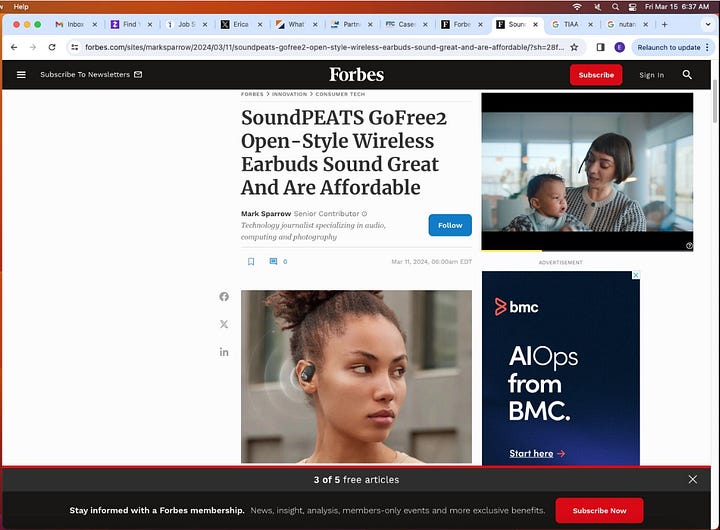
Task: Expand the tab search dropdown arrow
Action: (708, 24)
